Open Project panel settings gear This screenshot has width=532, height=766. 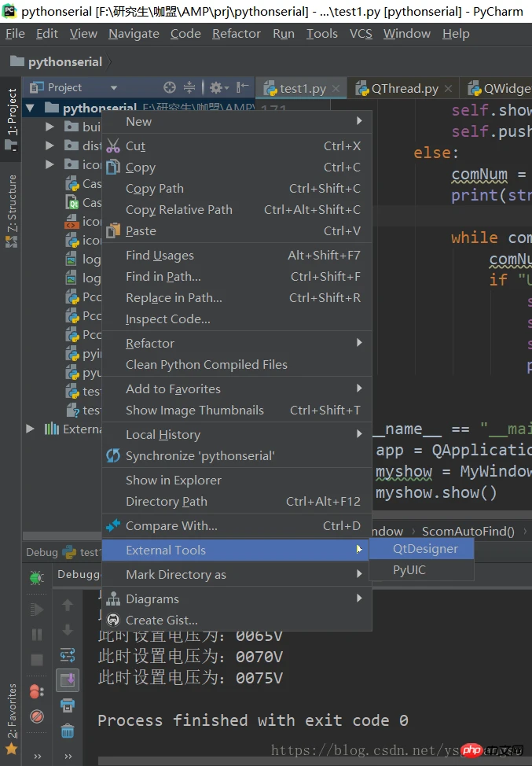219,87
